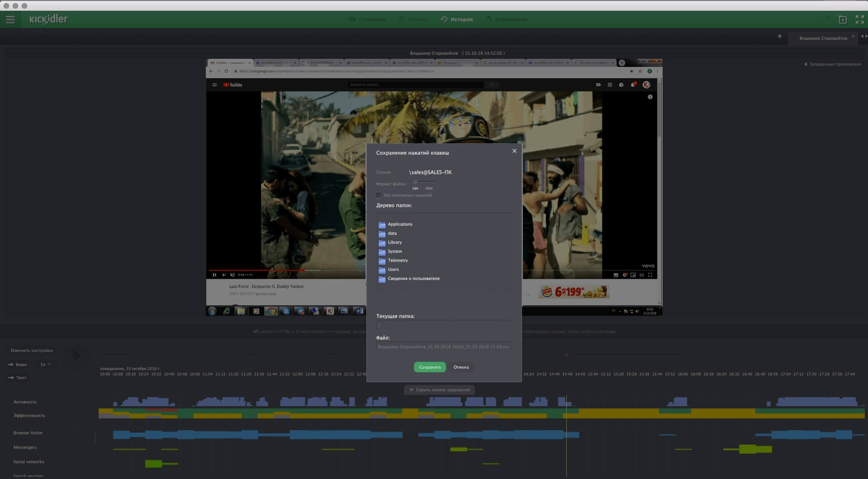Click the green Social networks timeline block

click(x=153, y=464)
